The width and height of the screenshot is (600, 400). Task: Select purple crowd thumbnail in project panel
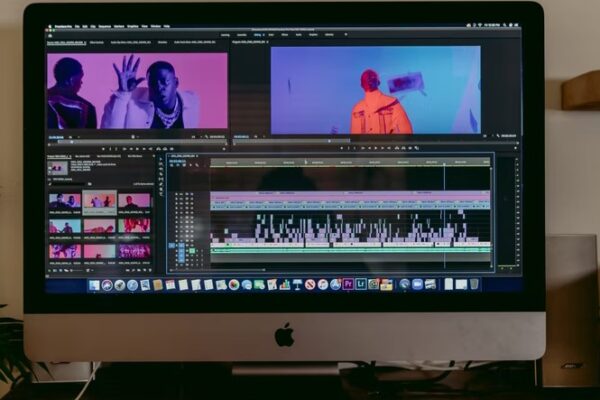(x=134, y=251)
